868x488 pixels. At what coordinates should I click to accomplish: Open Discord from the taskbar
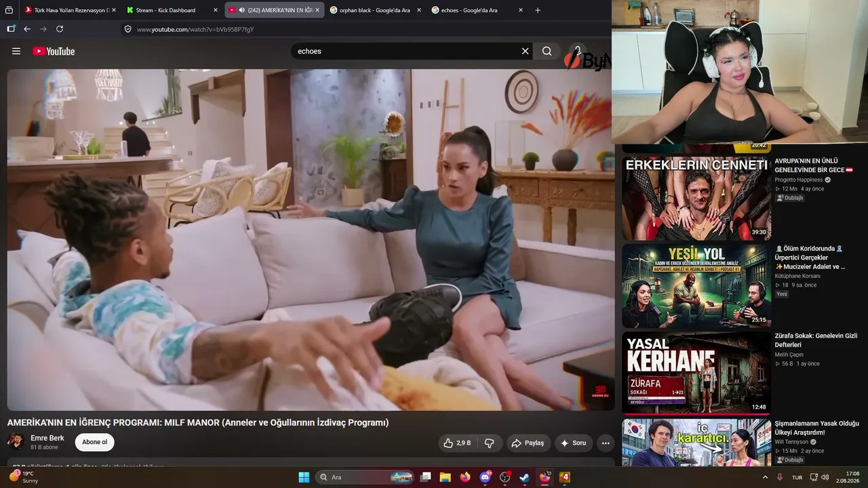click(486, 477)
